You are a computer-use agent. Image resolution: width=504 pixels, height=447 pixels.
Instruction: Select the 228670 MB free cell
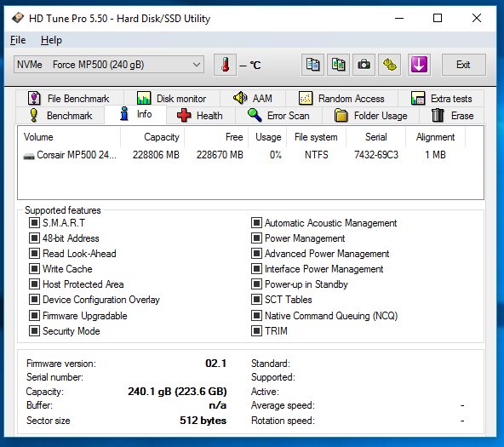[x=220, y=155]
